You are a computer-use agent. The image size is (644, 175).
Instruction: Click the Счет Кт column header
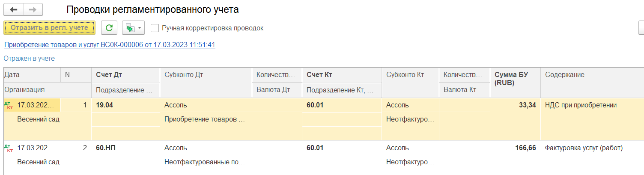click(319, 75)
